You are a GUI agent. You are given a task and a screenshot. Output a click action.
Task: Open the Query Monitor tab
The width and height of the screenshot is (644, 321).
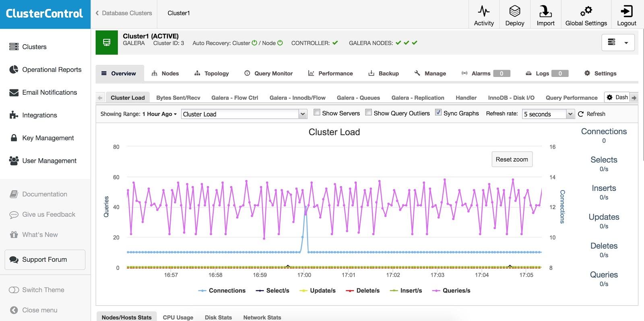(268, 73)
